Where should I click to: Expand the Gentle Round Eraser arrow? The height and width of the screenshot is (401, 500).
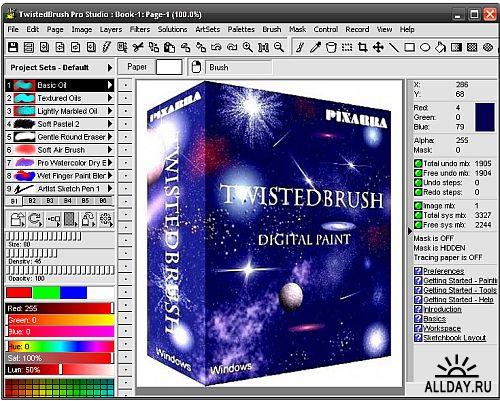point(110,137)
